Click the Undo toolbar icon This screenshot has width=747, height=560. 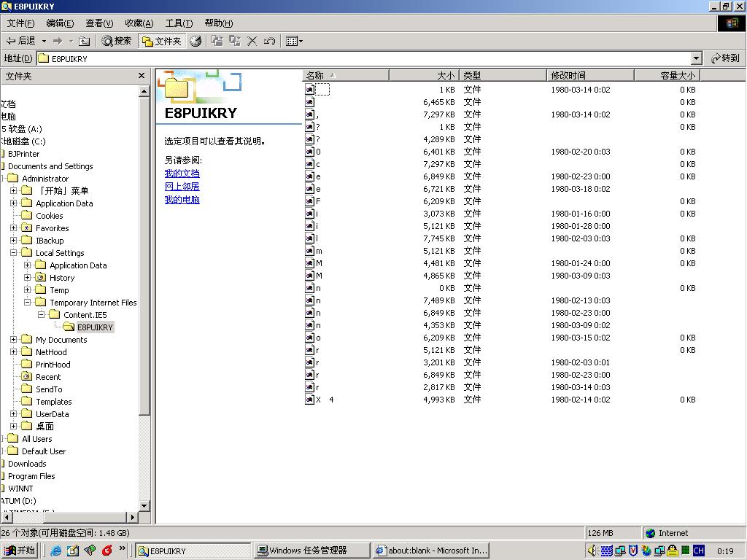269,41
